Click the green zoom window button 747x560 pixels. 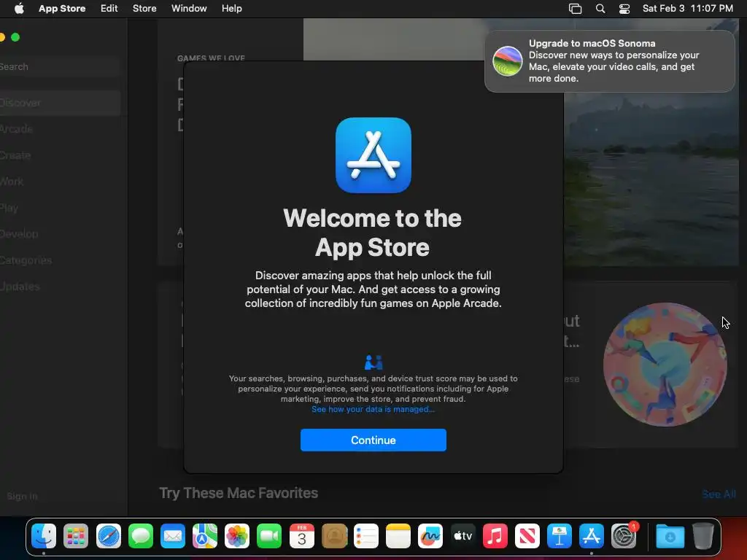coord(15,37)
